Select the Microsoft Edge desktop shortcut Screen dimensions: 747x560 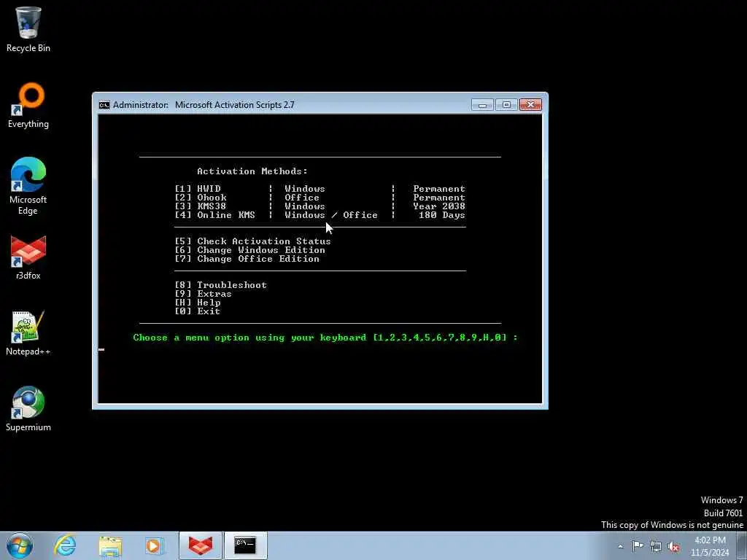[28, 186]
